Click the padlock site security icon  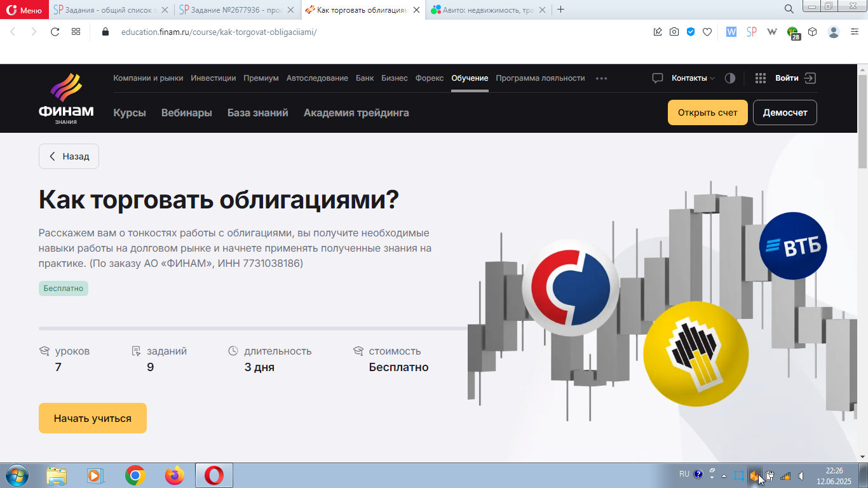tap(105, 32)
